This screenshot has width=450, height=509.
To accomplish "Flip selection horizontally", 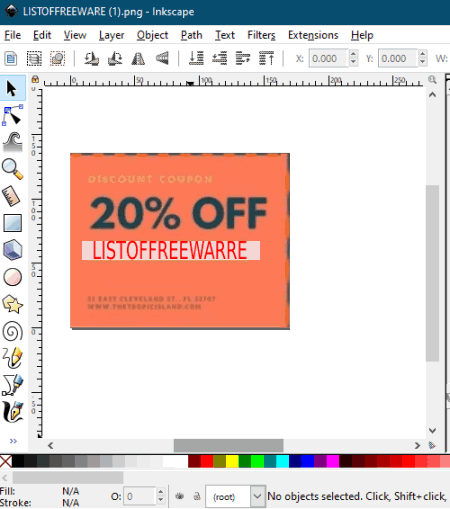I will [x=138, y=59].
